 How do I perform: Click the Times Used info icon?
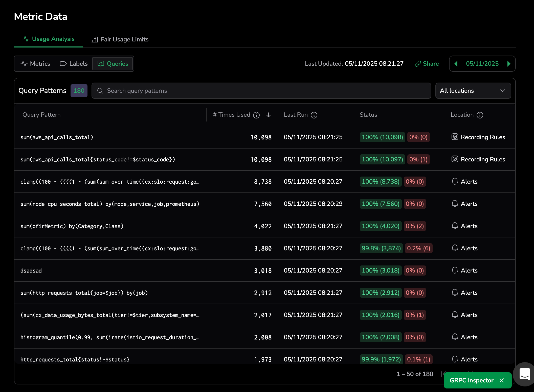[x=256, y=115]
